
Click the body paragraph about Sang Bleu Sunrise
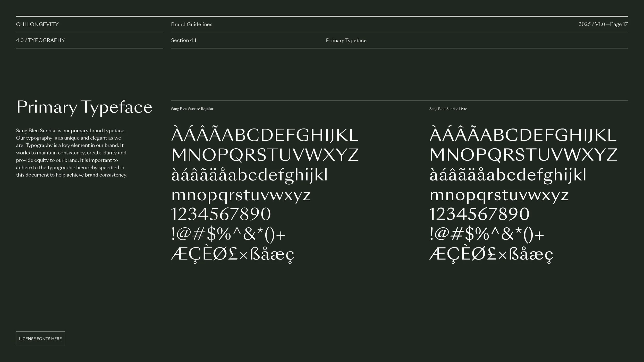(x=72, y=153)
